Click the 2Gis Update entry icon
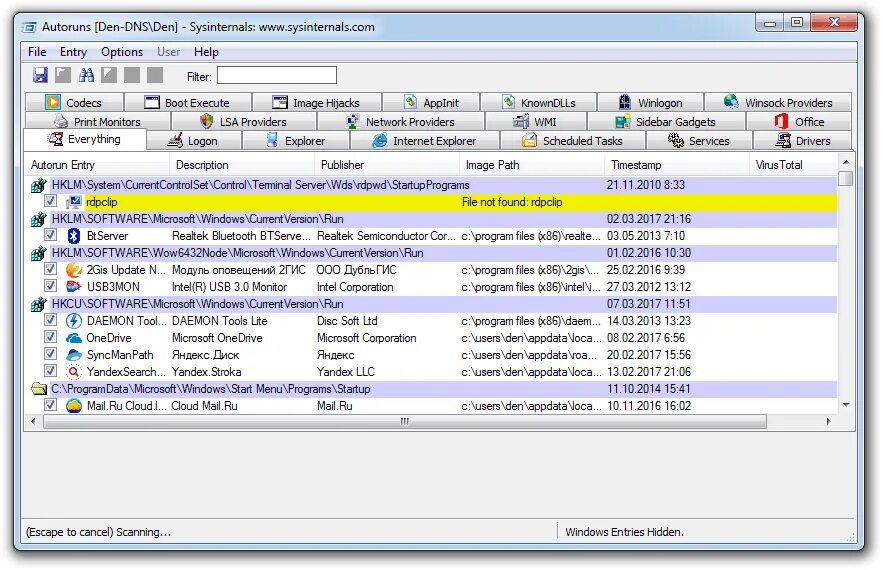 point(74,270)
